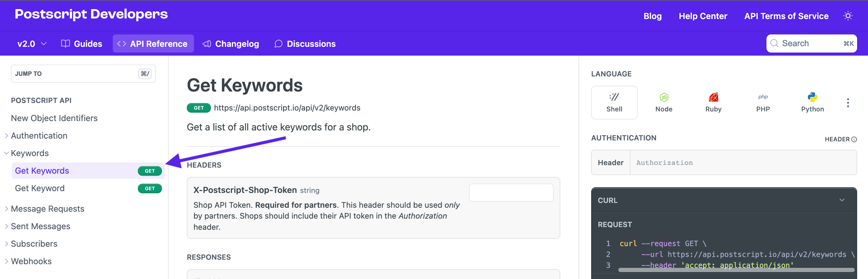Screen dimensions: 868x279
Task: Switch to the Guides tab
Action: 81,43
